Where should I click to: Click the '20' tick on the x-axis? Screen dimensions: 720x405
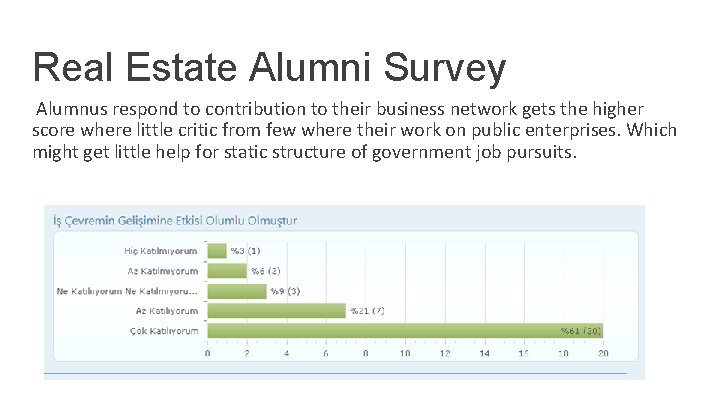[x=602, y=353]
